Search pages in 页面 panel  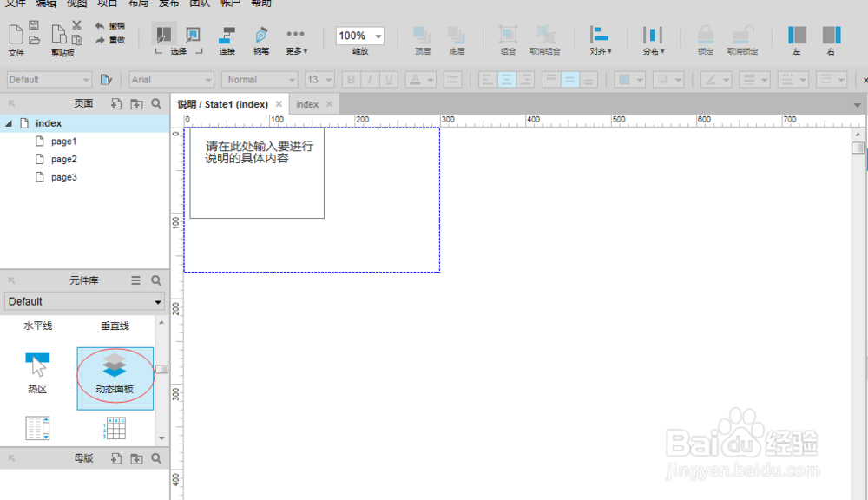(x=156, y=103)
